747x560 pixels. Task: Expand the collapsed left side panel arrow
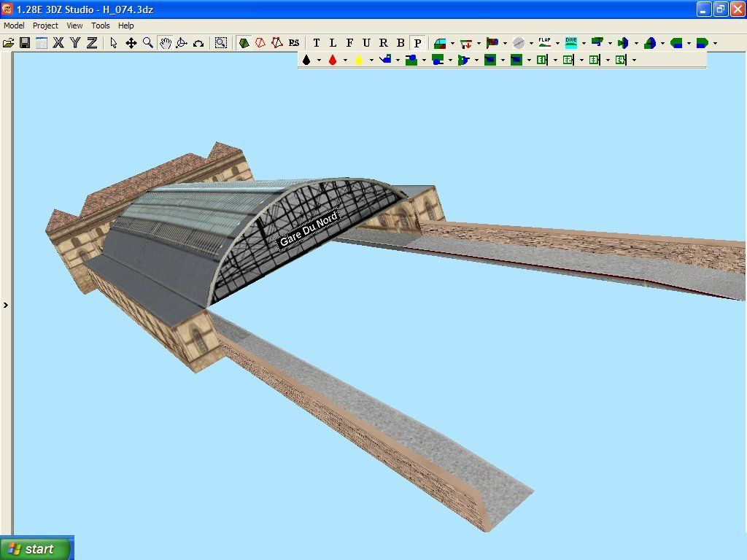click(6, 306)
